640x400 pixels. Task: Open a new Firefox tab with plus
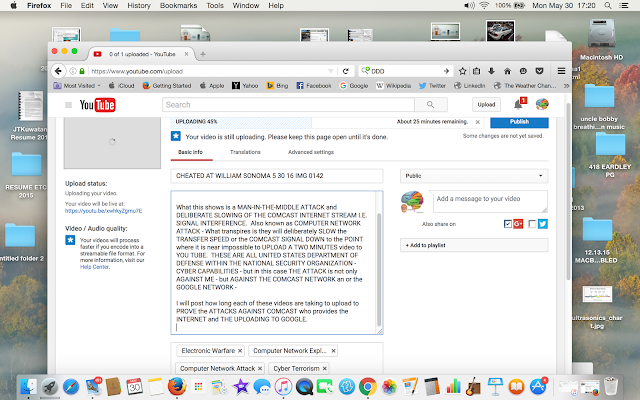point(203,54)
